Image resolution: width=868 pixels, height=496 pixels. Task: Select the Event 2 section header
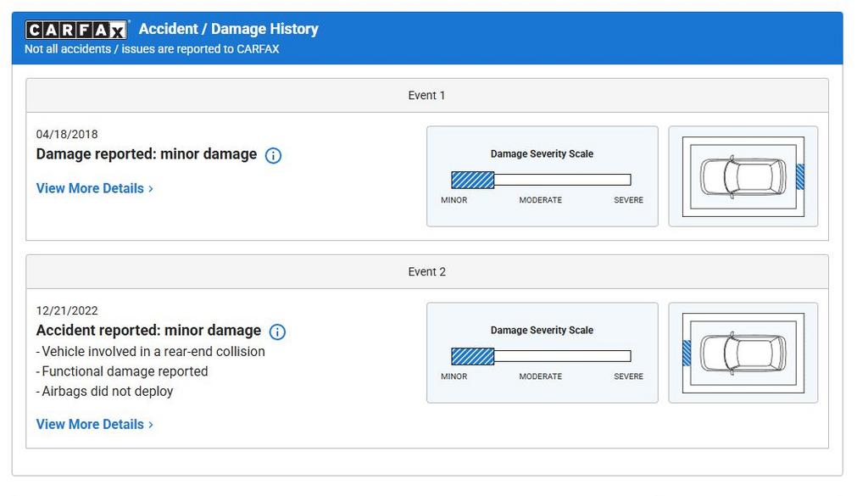(426, 272)
